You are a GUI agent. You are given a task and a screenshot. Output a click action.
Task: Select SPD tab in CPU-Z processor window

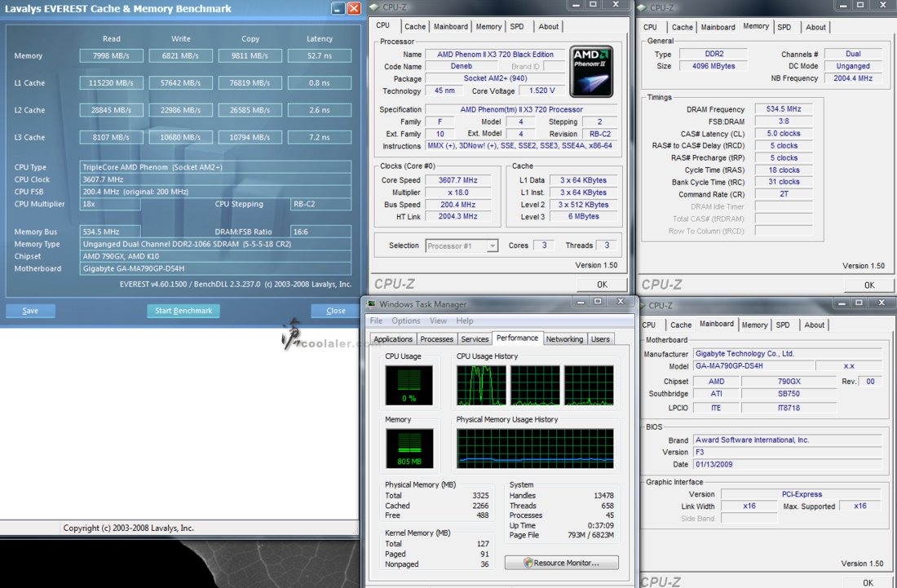tap(517, 26)
